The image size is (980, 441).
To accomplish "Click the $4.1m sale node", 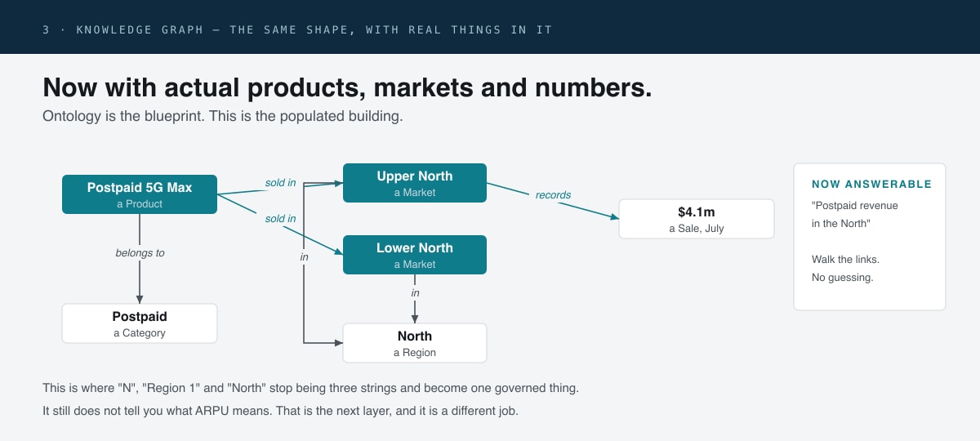I will pyautogui.click(x=697, y=219).
